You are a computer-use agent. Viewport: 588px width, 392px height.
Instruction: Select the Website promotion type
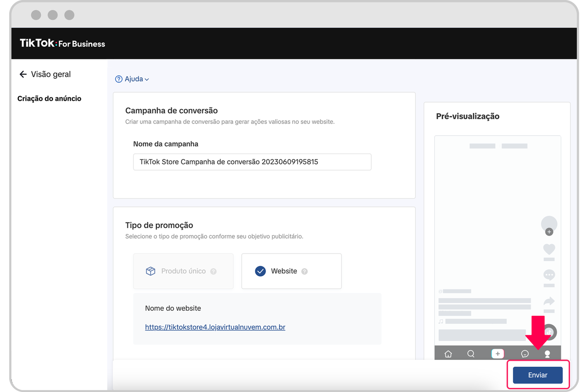291,271
